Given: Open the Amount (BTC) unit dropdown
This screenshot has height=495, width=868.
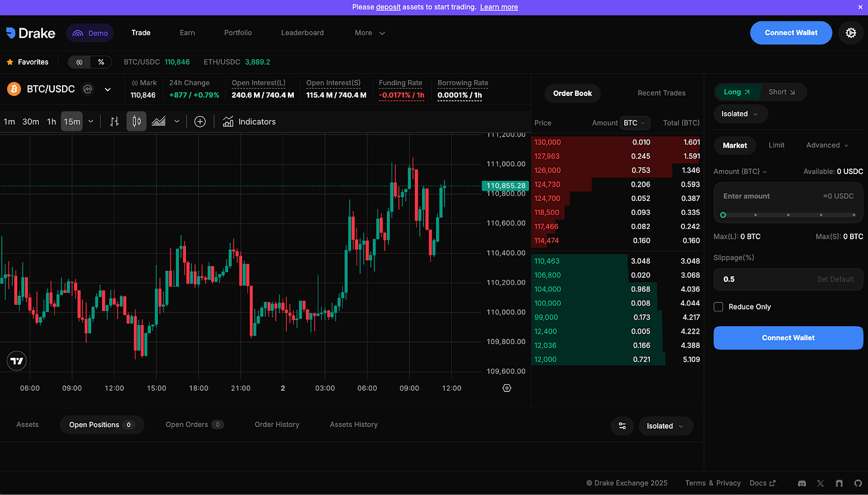Looking at the screenshot, I should tap(740, 171).
